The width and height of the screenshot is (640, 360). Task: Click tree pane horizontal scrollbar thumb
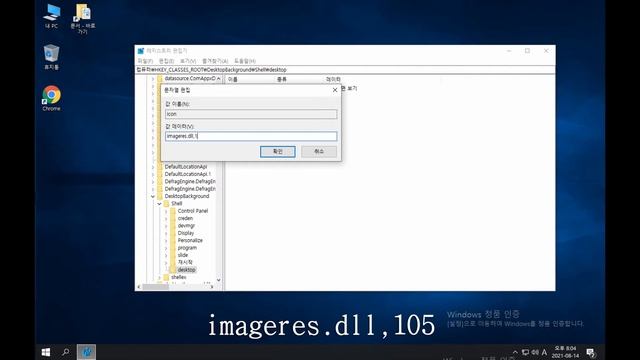(156, 287)
